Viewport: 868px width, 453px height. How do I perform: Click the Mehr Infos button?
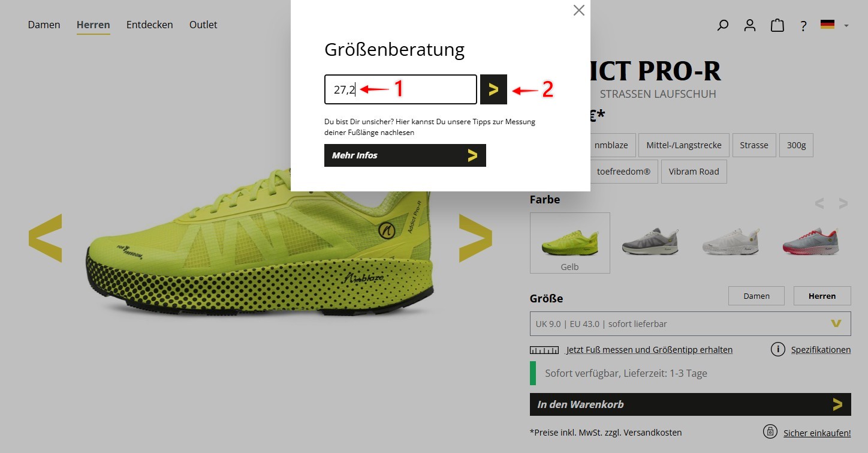(405, 155)
